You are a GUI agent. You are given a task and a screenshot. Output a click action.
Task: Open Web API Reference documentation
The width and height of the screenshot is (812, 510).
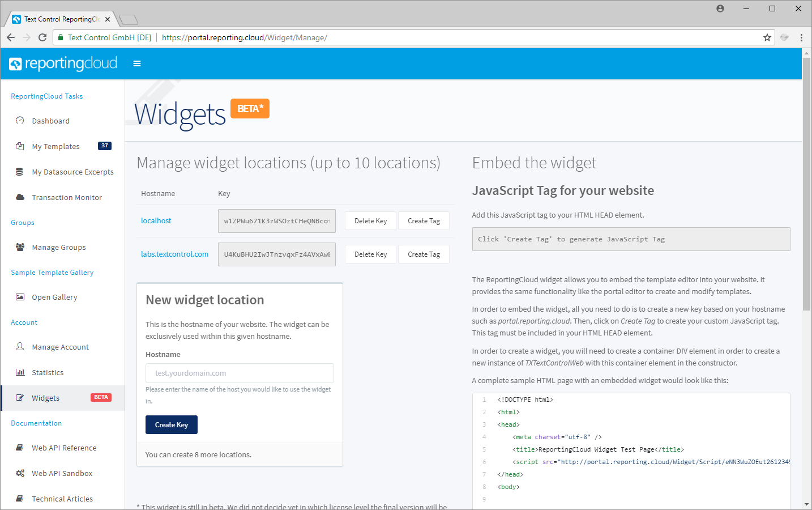click(x=64, y=448)
